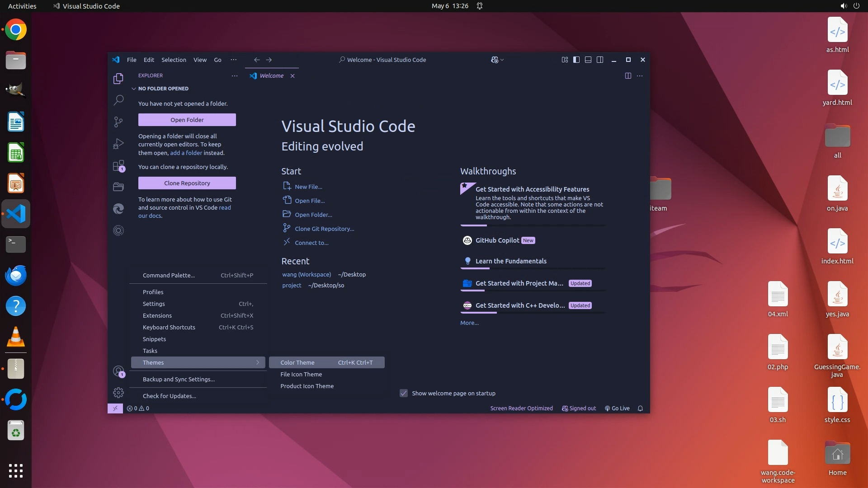
Task: Expand the overflow menu after Go
Action: [233, 60]
